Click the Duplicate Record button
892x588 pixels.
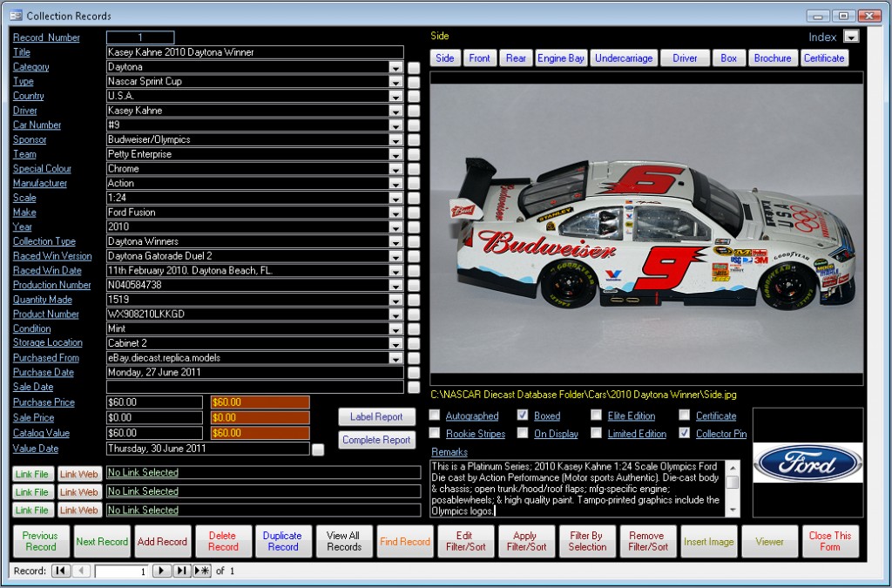click(283, 542)
